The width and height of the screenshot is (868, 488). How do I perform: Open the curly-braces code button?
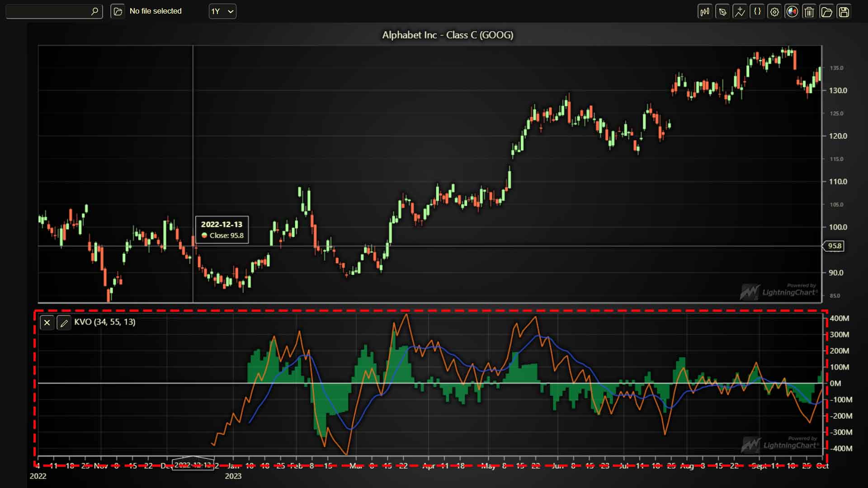point(757,12)
